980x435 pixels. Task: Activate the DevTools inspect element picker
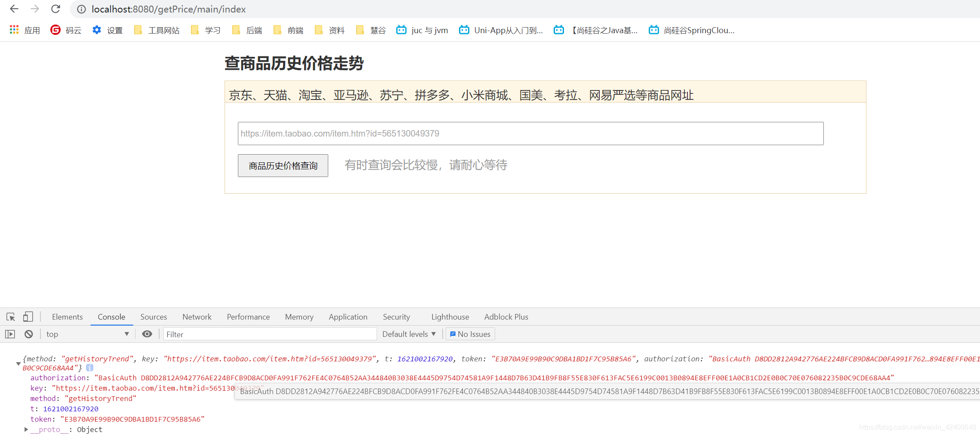11,317
